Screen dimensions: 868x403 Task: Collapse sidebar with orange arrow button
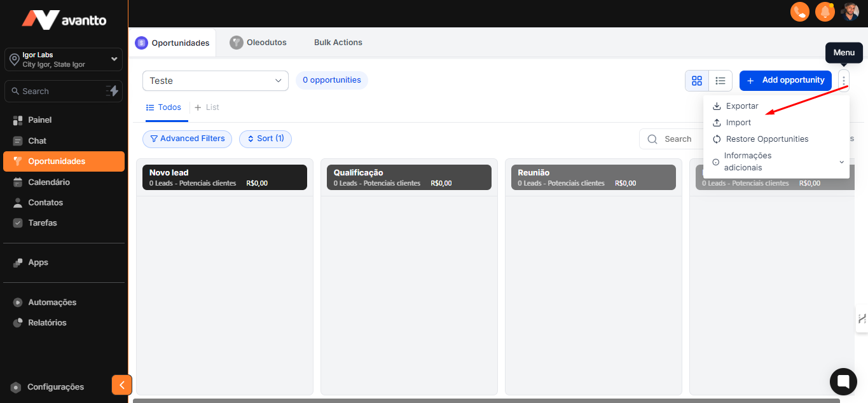(x=121, y=385)
